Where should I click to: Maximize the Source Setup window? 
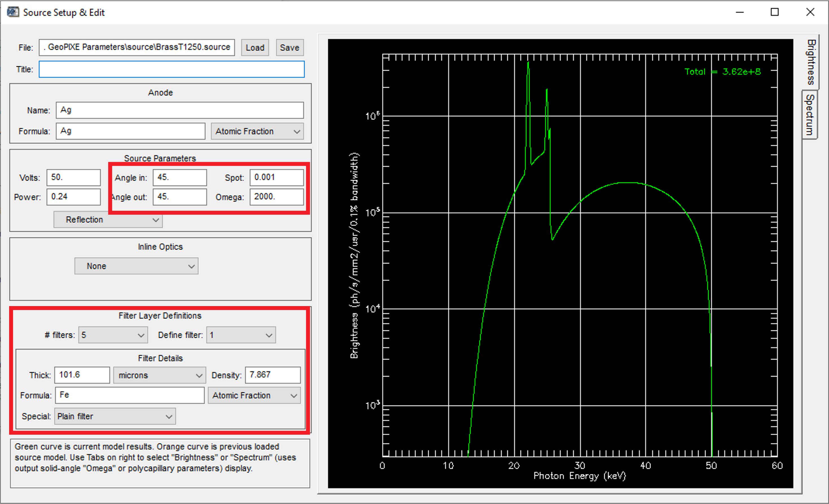pos(775,12)
